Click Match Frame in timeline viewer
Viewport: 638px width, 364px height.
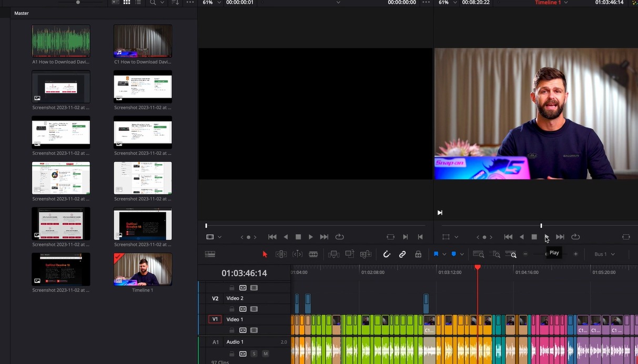[626, 237]
